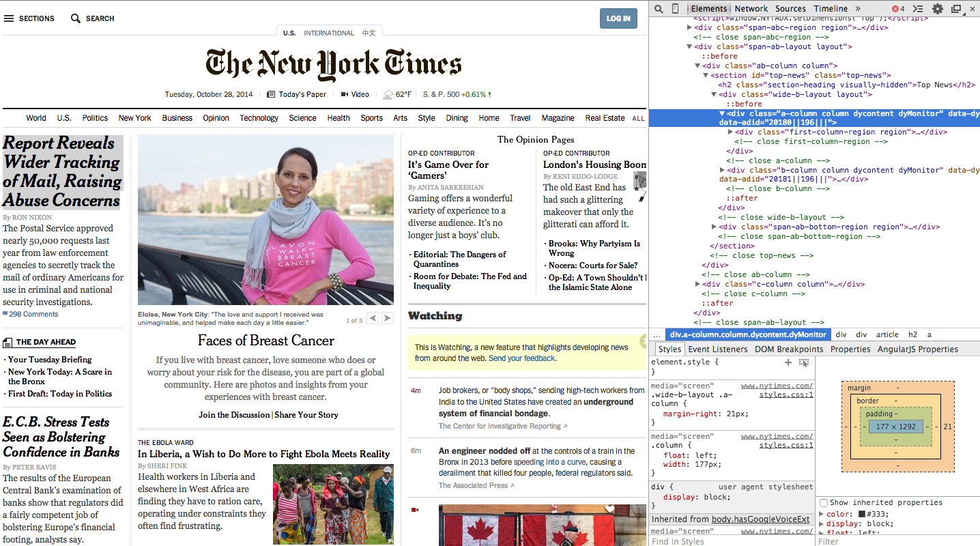This screenshot has height=546, width=980.
Task: Open the NYT Sections hamburger menu icon
Action: pyautogui.click(x=9, y=18)
